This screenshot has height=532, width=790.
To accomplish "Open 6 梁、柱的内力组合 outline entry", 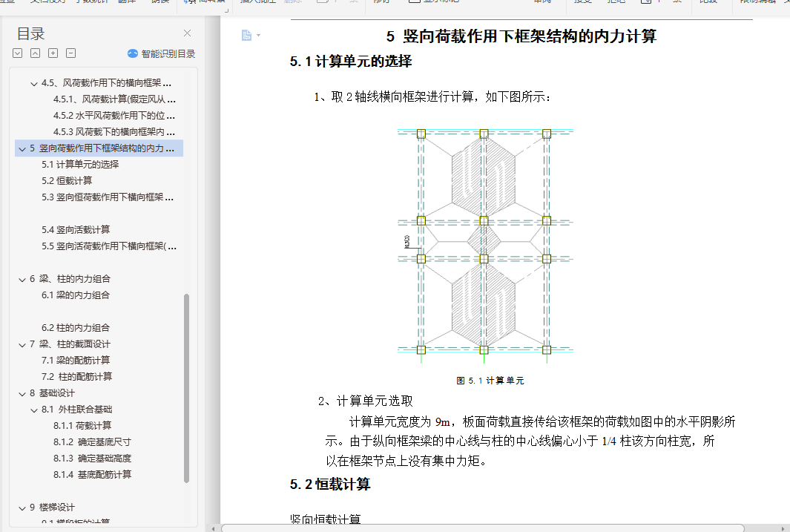I will click(70, 278).
